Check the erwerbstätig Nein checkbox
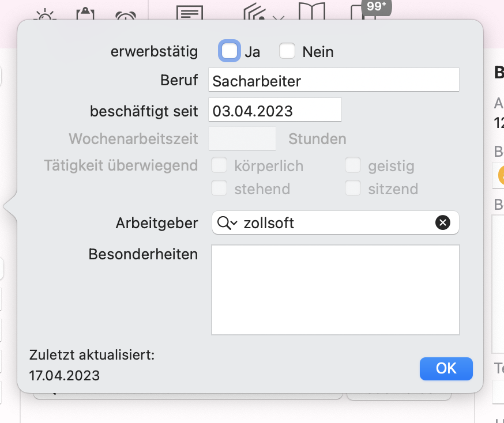504x423 pixels. click(x=287, y=51)
